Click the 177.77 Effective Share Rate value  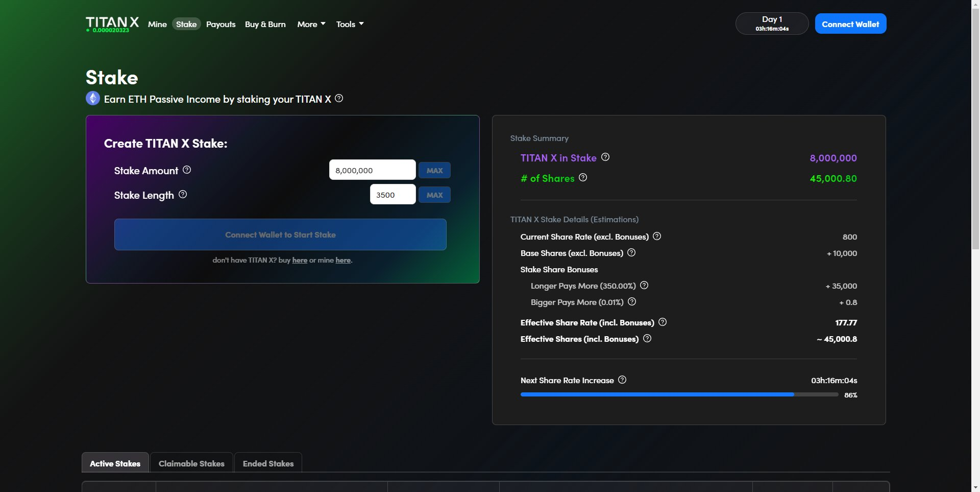846,322
